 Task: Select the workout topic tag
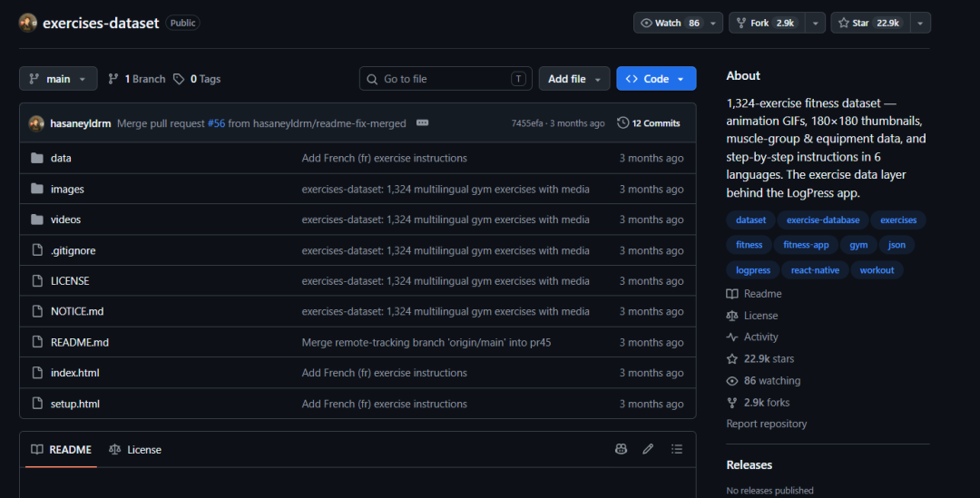point(877,270)
